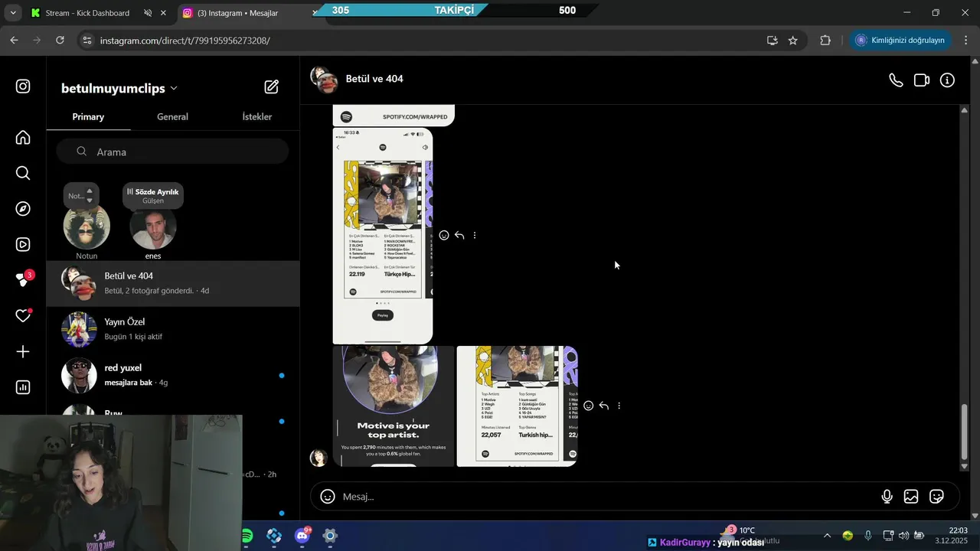The image size is (980, 551).
Task: Open more options for two-photo message
Action: (619, 406)
